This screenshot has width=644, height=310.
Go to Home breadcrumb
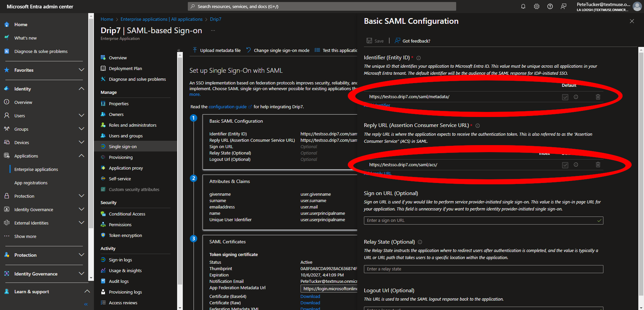(x=107, y=19)
